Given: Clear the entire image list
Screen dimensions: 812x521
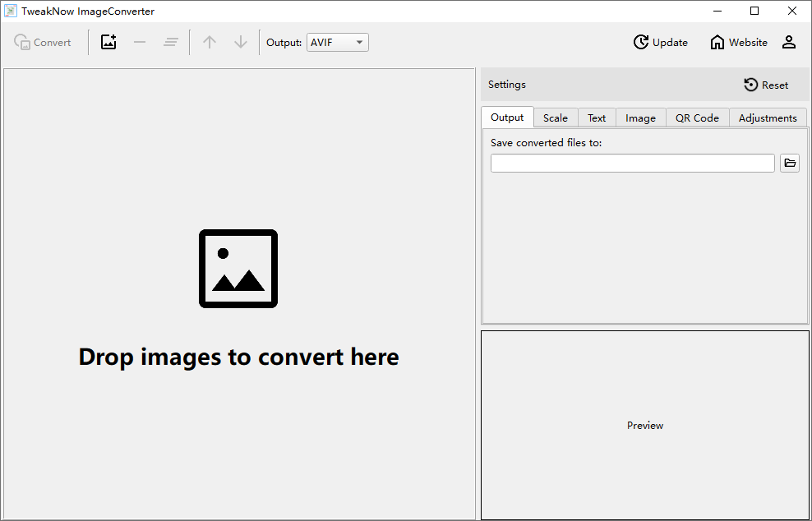Looking at the screenshot, I should click(171, 41).
